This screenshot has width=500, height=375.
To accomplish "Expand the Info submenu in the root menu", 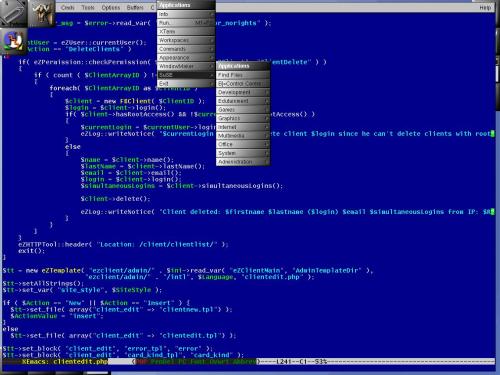I will pyautogui.click(x=186, y=14).
